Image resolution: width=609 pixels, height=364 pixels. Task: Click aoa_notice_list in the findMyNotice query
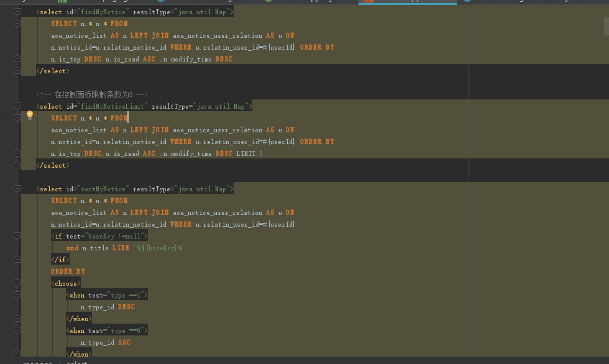pyautogui.click(x=79, y=35)
